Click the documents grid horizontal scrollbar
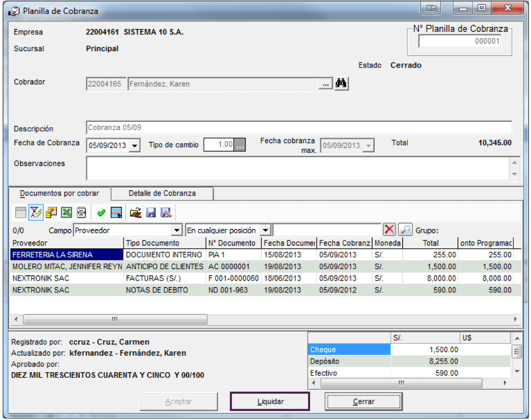The height and width of the screenshot is (420, 531). [x=265, y=319]
